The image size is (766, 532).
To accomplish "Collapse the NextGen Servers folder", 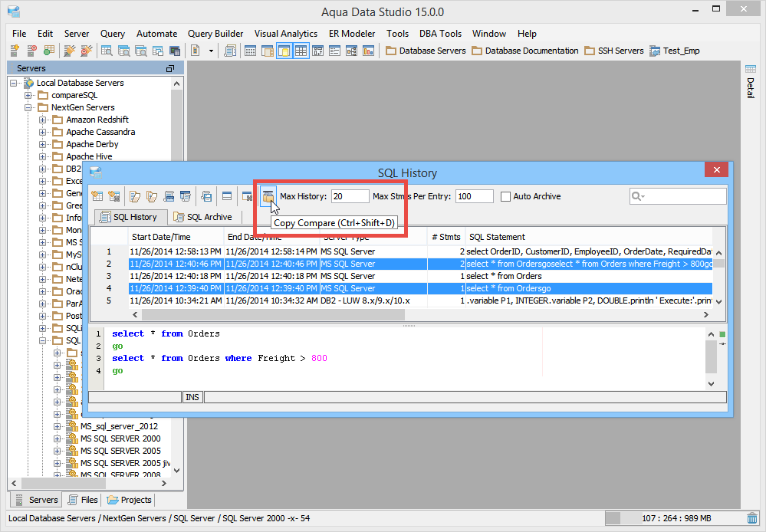I will pos(28,107).
